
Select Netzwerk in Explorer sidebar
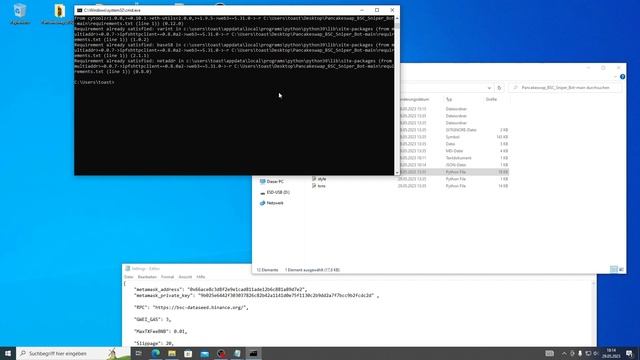[x=271, y=203]
